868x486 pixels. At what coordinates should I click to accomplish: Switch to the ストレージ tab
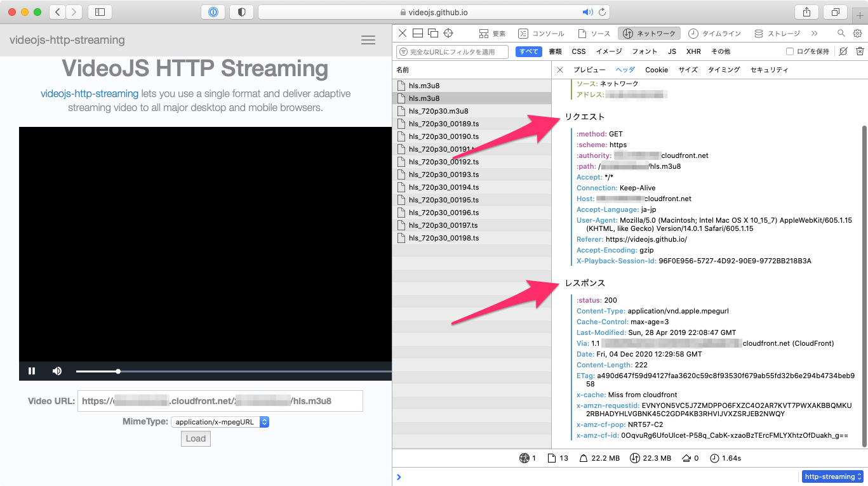(777, 34)
